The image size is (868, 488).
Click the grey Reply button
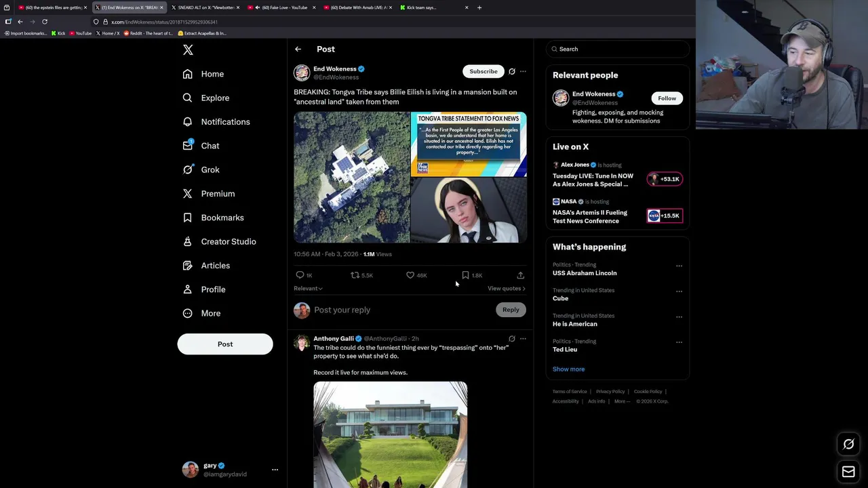point(511,310)
